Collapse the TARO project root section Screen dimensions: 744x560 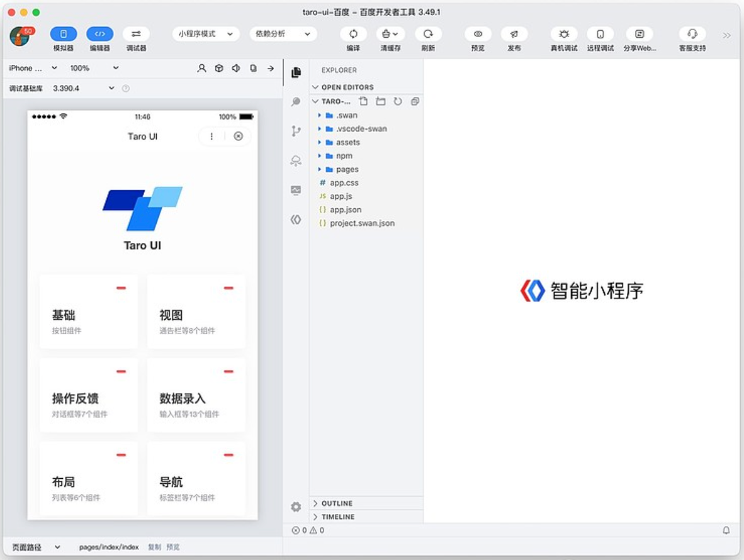pyautogui.click(x=332, y=101)
